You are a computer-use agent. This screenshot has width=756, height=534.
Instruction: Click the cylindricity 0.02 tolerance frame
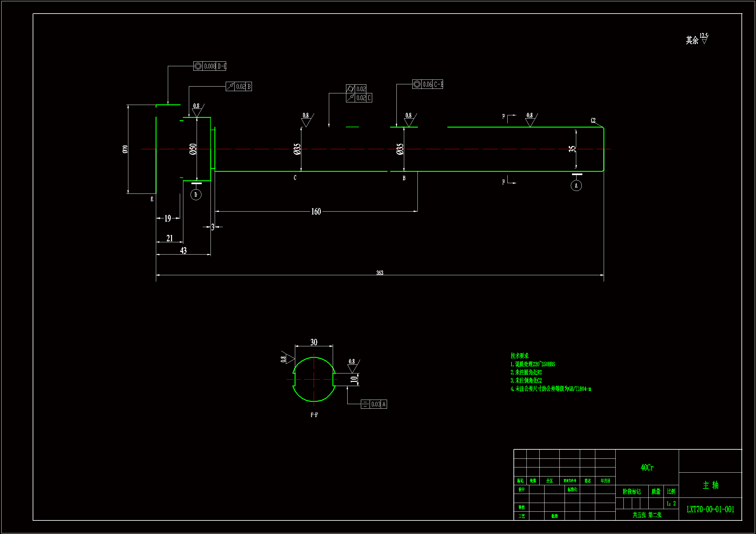[x=356, y=89]
